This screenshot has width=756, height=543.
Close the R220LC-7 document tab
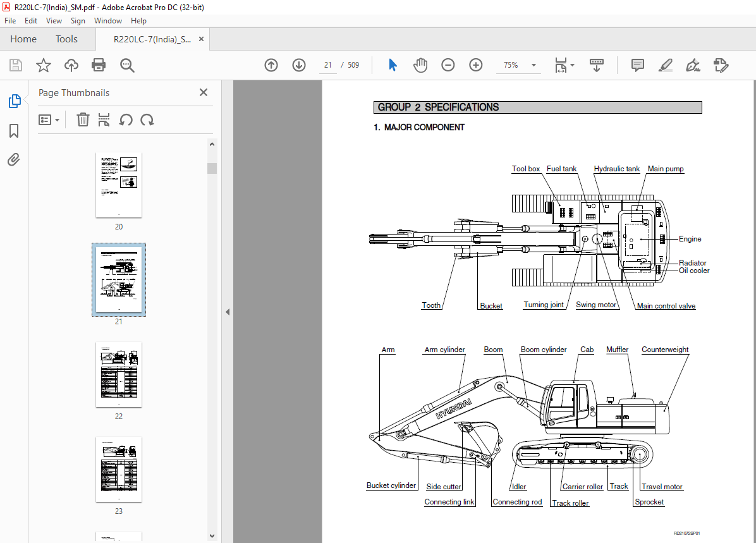click(x=201, y=39)
